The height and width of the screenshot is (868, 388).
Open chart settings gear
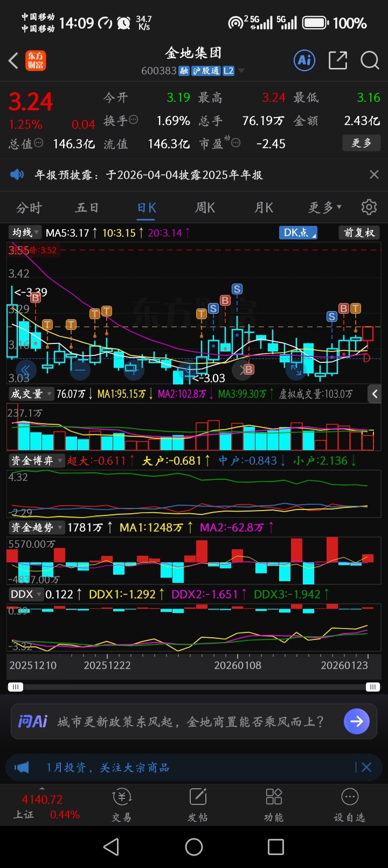[369, 207]
